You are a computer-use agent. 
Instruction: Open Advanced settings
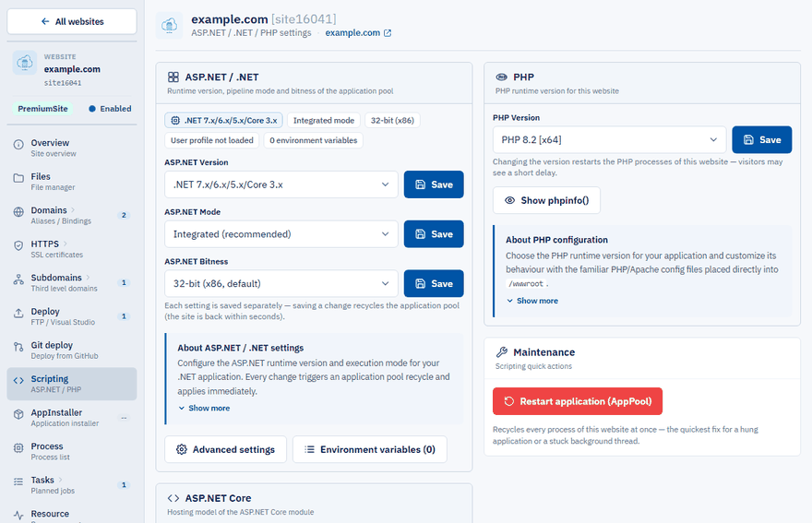point(225,449)
